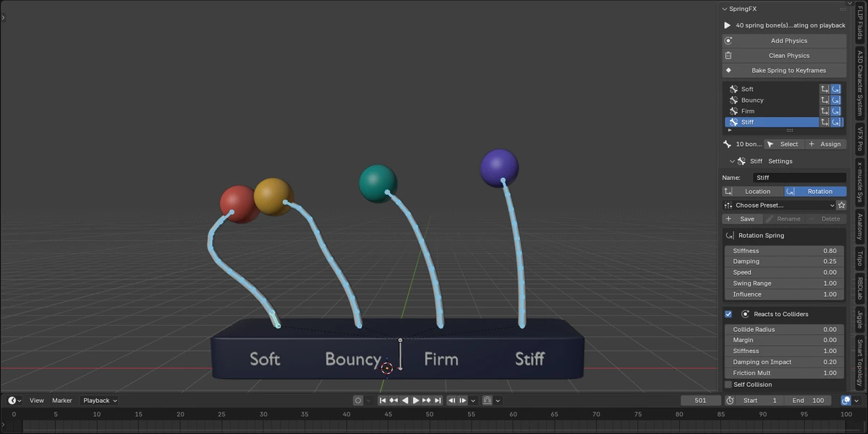Click the Start frame field
Screen dimensions: 868x434
pyautogui.click(x=759, y=401)
